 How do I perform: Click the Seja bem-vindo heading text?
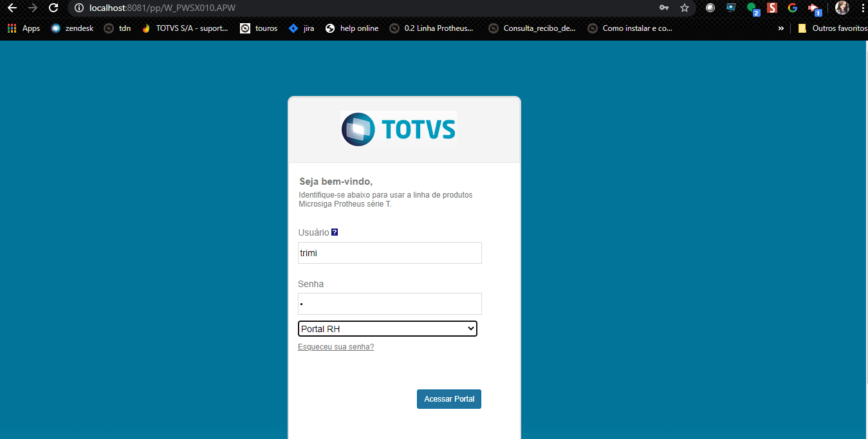coord(336,182)
